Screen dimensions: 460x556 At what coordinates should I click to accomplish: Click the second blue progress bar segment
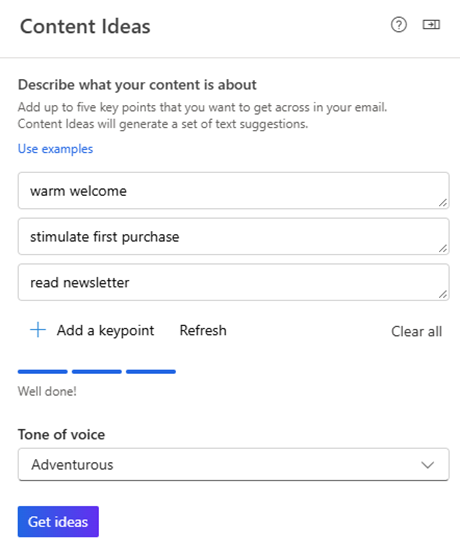pyautogui.click(x=97, y=372)
